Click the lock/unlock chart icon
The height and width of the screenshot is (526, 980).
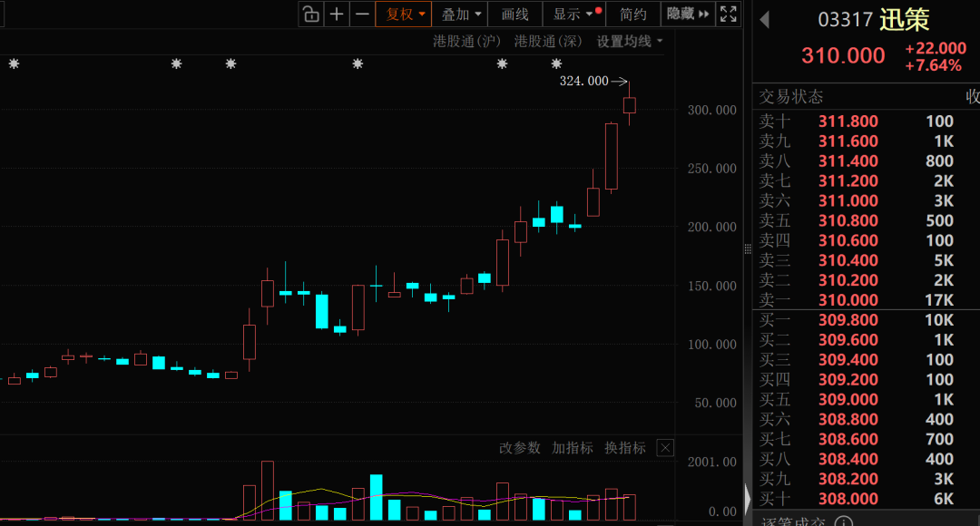[x=310, y=14]
